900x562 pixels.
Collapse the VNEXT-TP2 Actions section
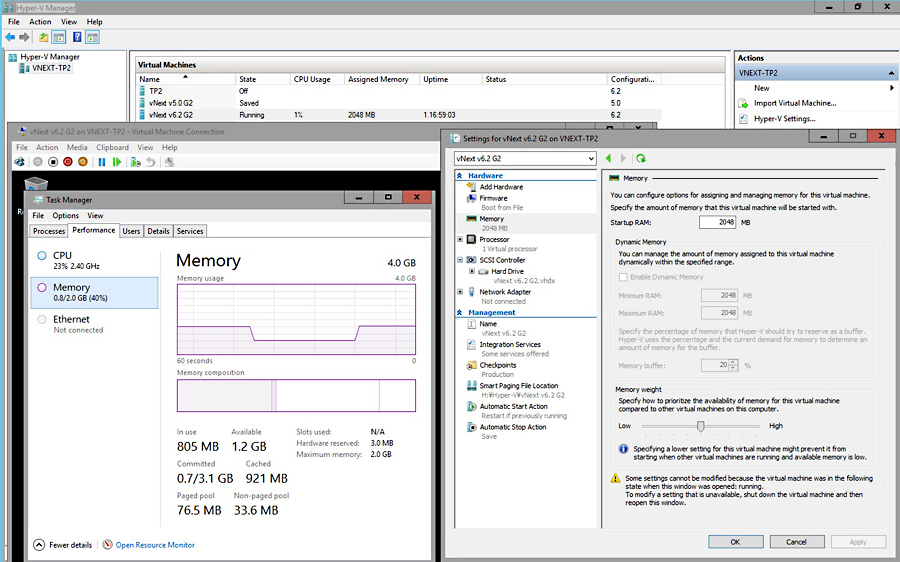click(x=891, y=73)
